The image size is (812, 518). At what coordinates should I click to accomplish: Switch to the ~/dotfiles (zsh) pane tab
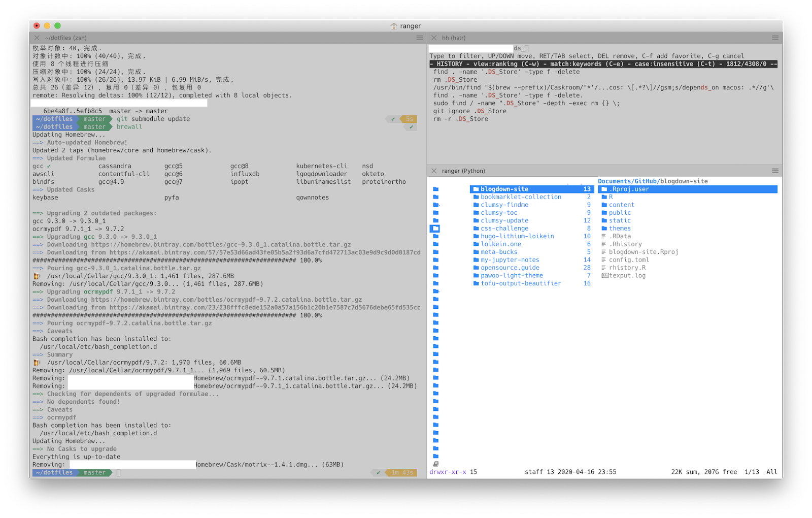click(x=65, y=38)
